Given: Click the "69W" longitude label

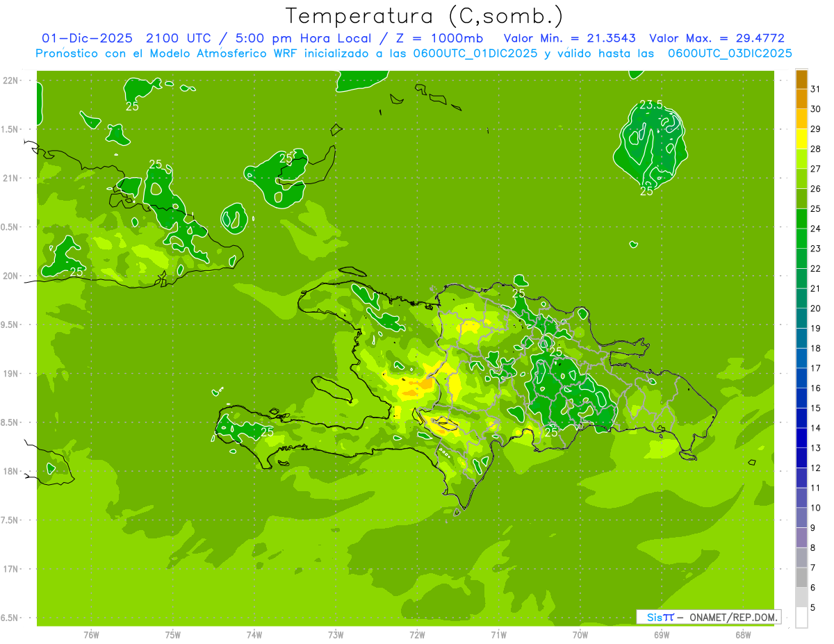Looking at the screenshot, I should (x=662, y=635).
